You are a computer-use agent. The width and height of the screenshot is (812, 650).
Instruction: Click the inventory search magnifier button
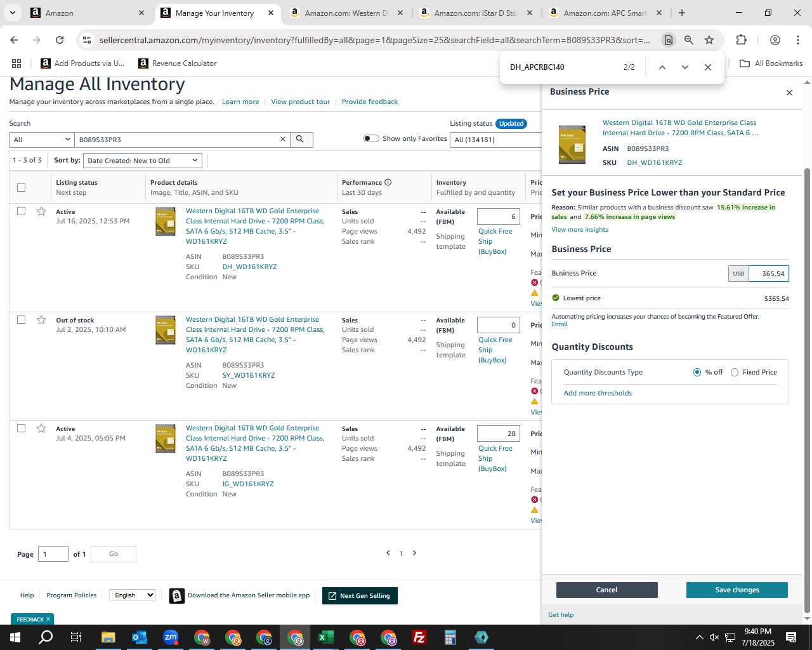301,140
